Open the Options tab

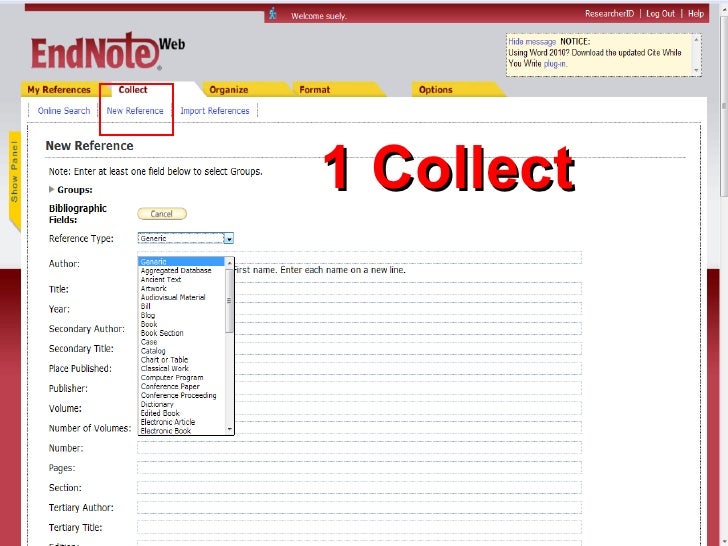pyautogui.click(x=436, y=90)
